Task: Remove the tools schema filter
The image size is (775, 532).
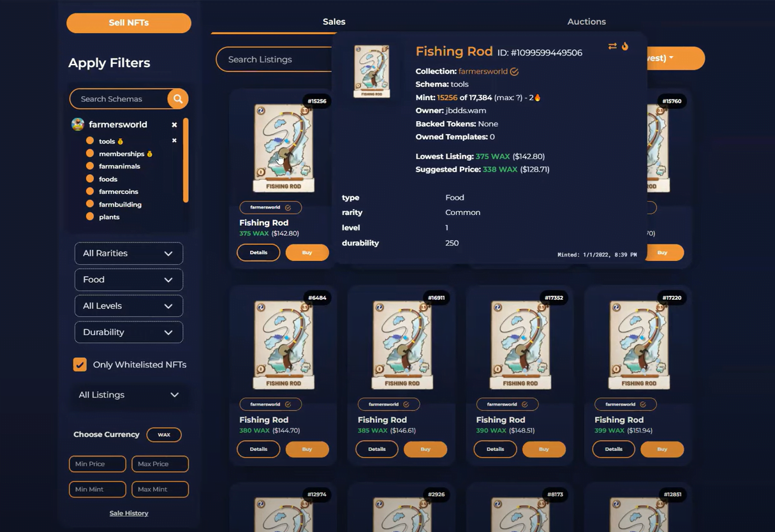Action: [174, 140]
